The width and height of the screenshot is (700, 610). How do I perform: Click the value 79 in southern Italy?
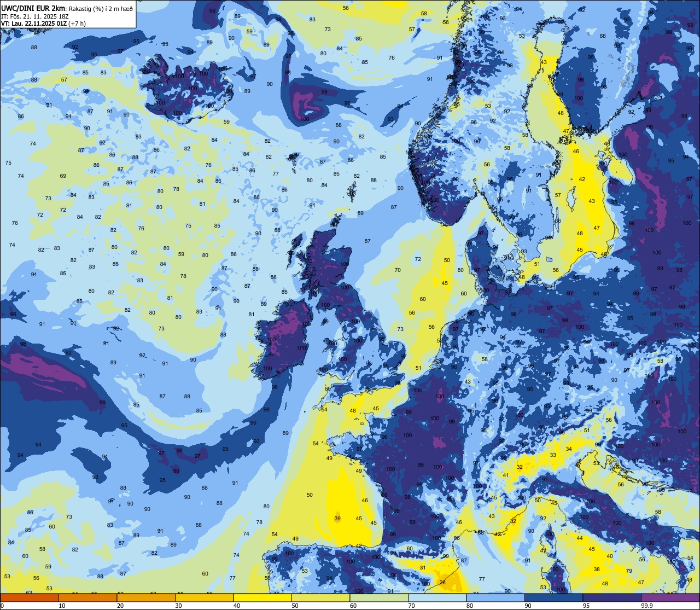pos(629,571)
